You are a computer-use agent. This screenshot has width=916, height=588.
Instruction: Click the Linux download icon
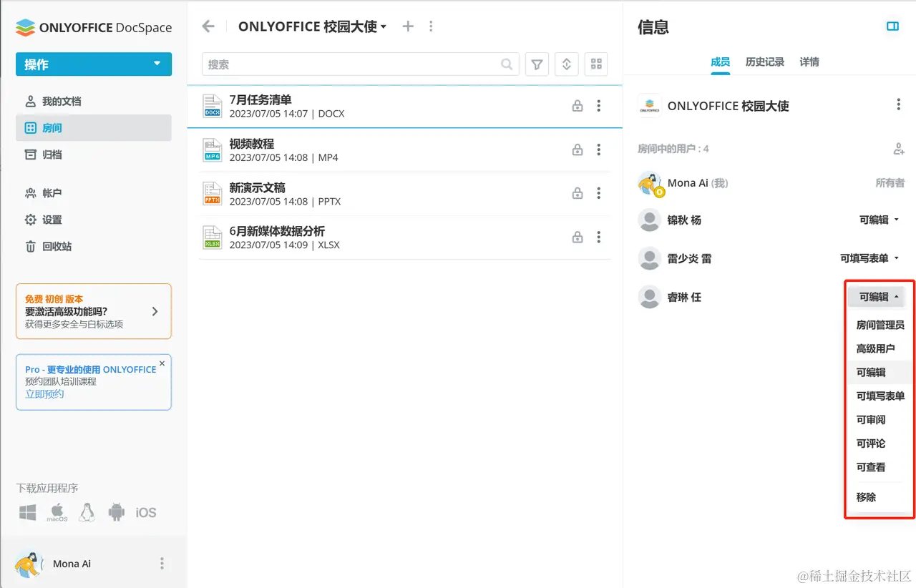[87, 512]
